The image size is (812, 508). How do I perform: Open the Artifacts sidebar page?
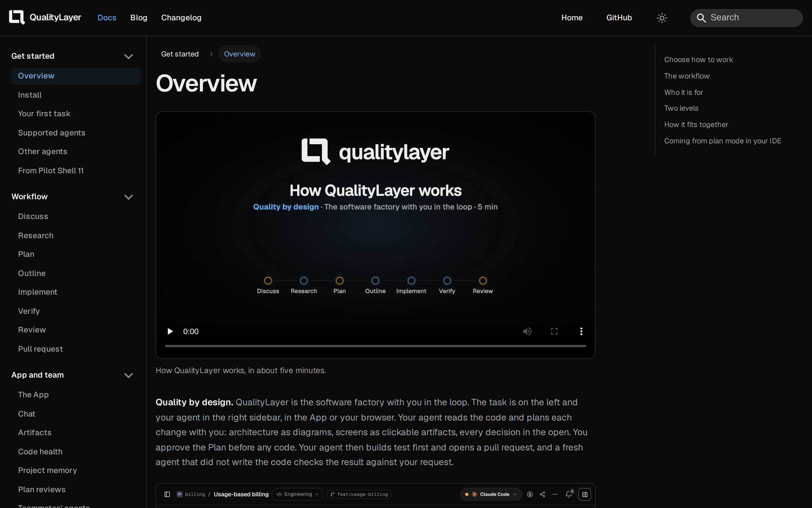click(x=35, y=432)
